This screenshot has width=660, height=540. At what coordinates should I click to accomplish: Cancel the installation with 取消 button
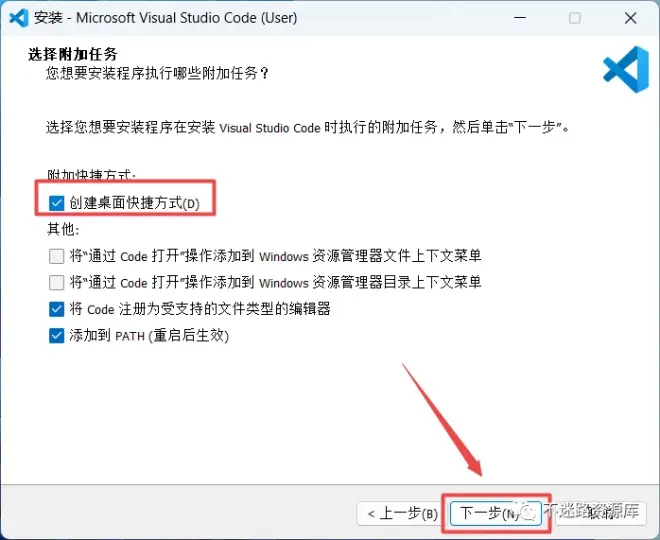[x=601, y=513]
